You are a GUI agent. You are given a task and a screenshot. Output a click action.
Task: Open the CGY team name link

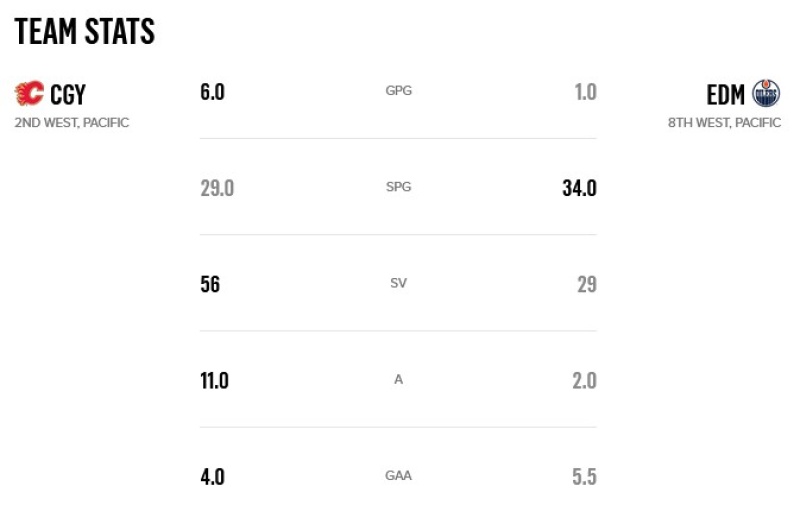(x=68, y=94)
